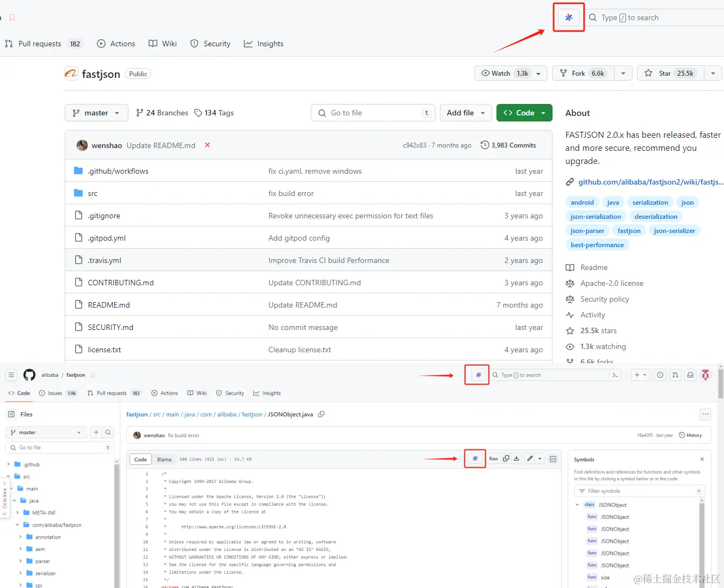Image resolution: width=724 pixels, height=588 pixels.
Task: Collapse the Files sidebar panel
Action: 11,414
